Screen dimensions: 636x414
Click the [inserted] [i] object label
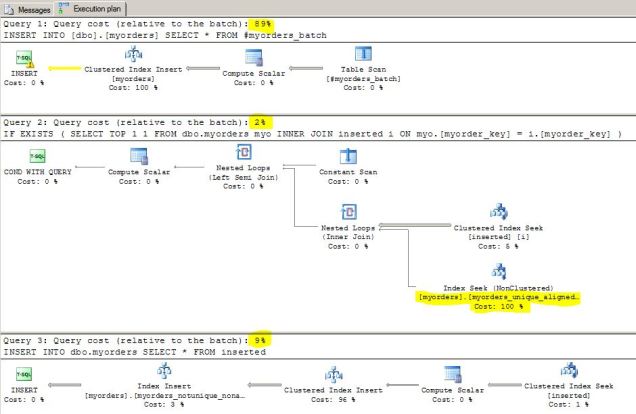[x=498, y=237]
